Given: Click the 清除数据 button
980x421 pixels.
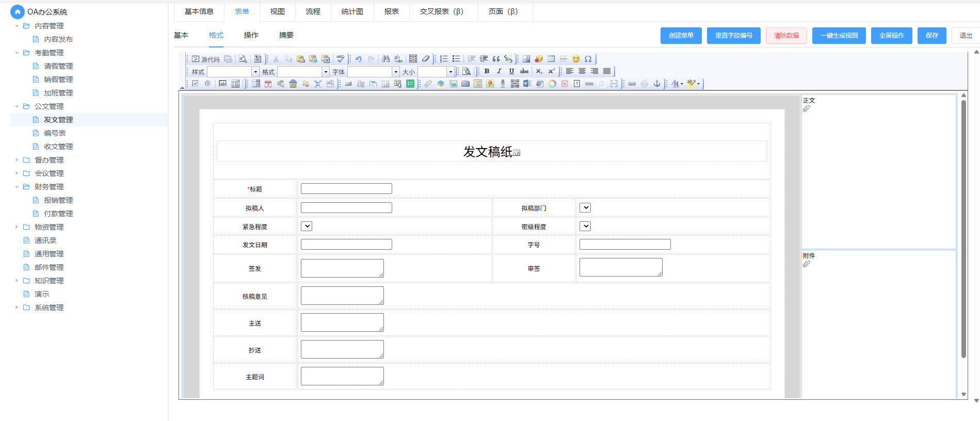Looking at the screenshot, I should (x=786, y=36).
